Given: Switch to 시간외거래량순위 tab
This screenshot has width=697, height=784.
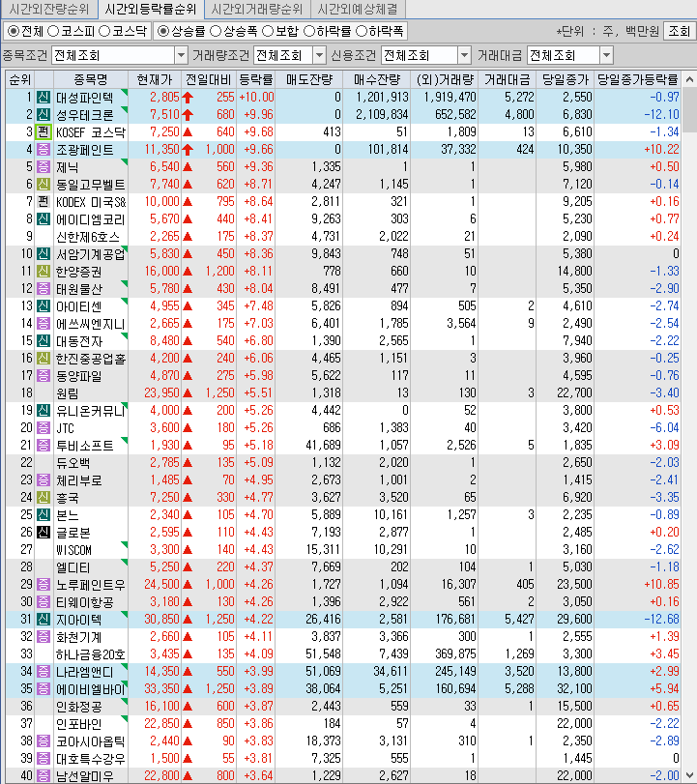Looking at the screenshot, I should 257,9.
